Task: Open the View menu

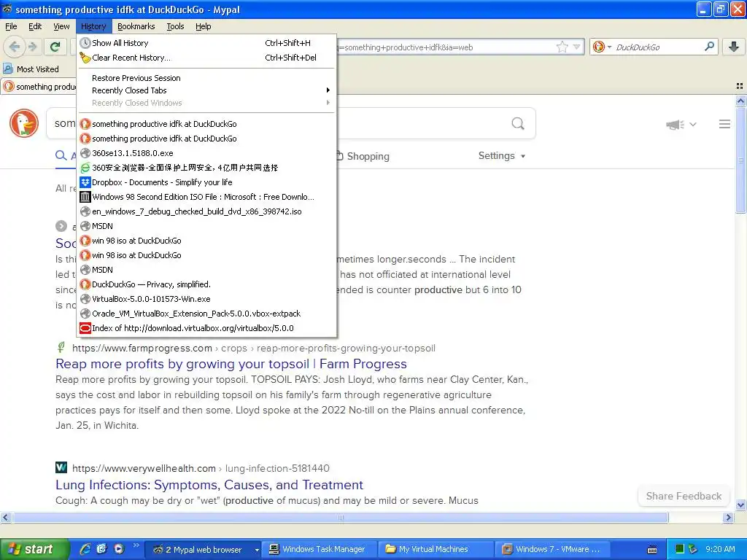Action: [61, 26]
